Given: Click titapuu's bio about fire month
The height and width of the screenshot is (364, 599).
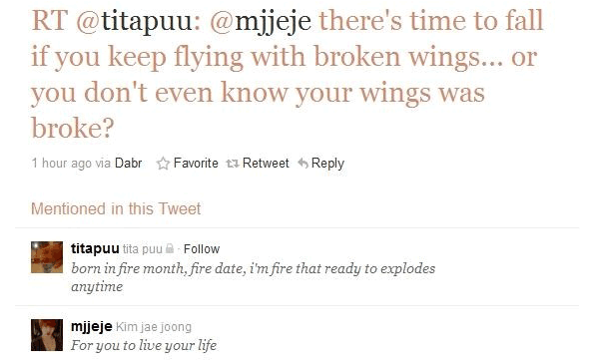Looking at the screenshot, I should click(x=253, y=277).
